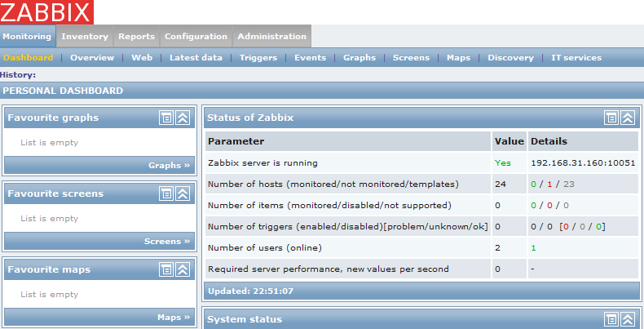Open Favourite screens widget menu icon
Viewport: 644px width, 329px height.
pos(166,193)
